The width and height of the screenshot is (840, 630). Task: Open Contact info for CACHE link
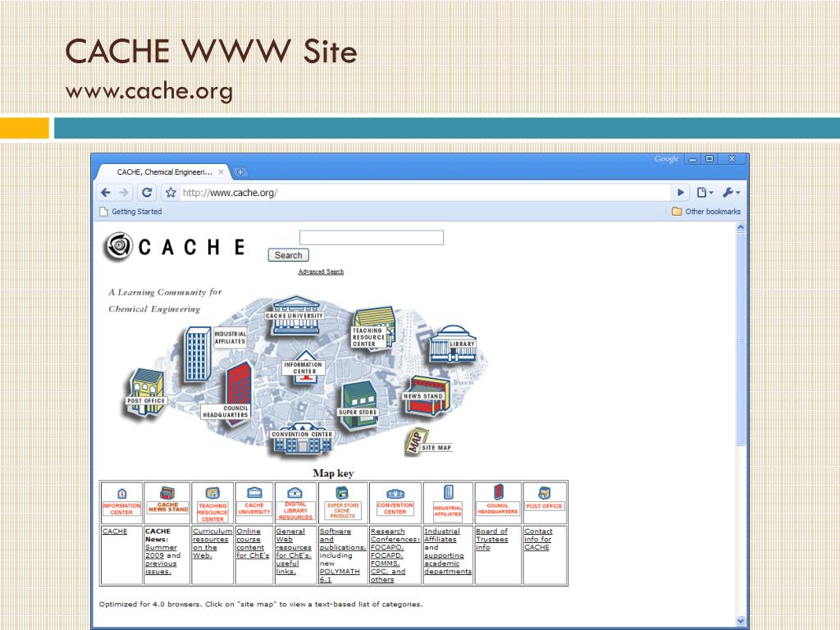tap(538, 540)
